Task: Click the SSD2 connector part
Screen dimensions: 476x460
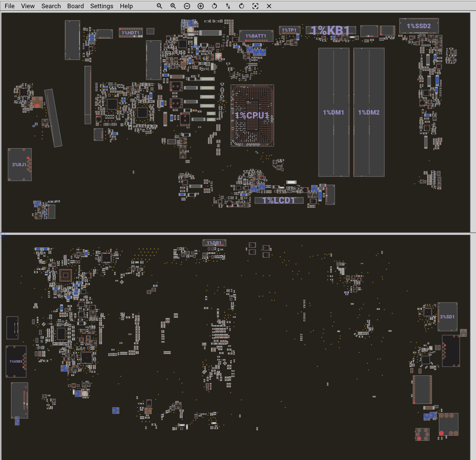Action: [x=419, y=26]
